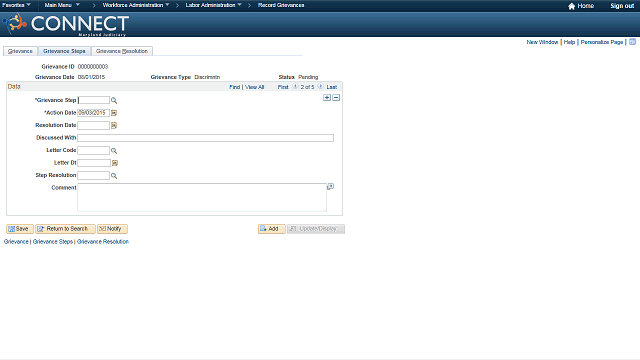Screen dimensions: 640x360
Task: Open bottom Grievance page link
Action: click(x=16, y=242)
